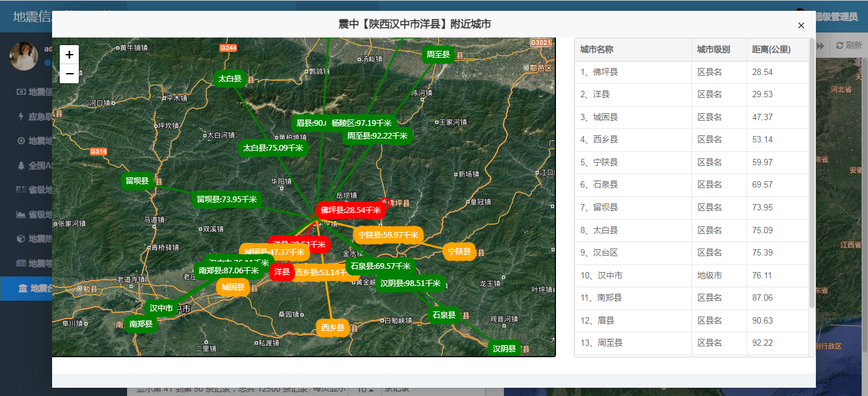The height and width of the screenshot is (396, 868).
Task: Click refresh icon button labeled 刷新 in background
Action: click(850, 46)
